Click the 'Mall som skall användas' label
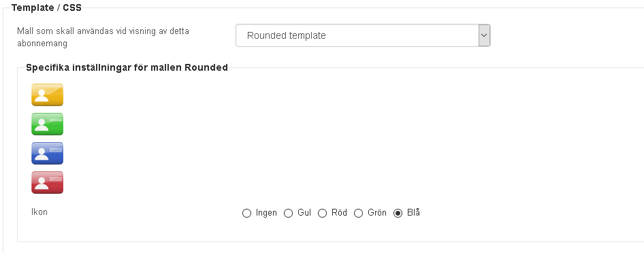The width and height of the screenshot is (644, 253). point(103,37)
